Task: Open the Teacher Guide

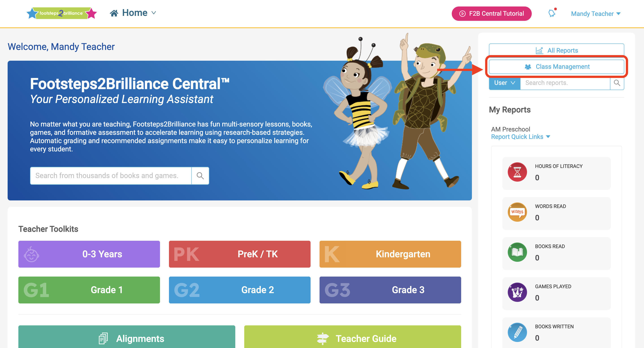Action: tap(352, 339)
